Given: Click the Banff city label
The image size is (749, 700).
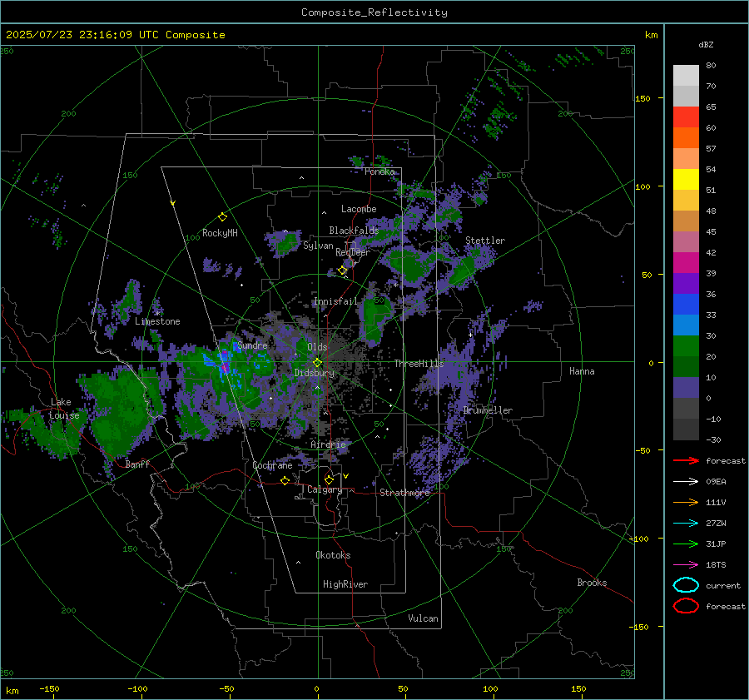Looking at the screenshot, I should (x=137, y=464).
